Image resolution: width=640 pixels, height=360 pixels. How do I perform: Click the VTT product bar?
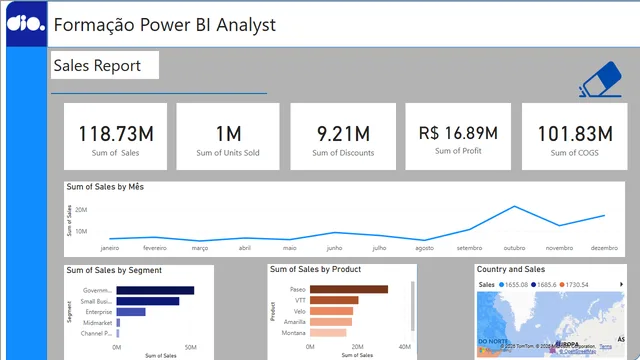(x=334, y=300)
